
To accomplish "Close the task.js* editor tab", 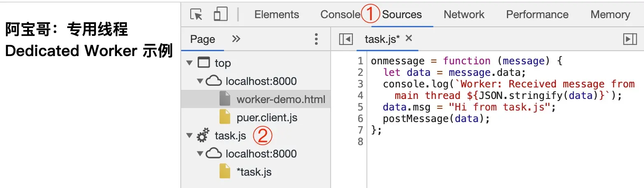I will tap(409, 38).
